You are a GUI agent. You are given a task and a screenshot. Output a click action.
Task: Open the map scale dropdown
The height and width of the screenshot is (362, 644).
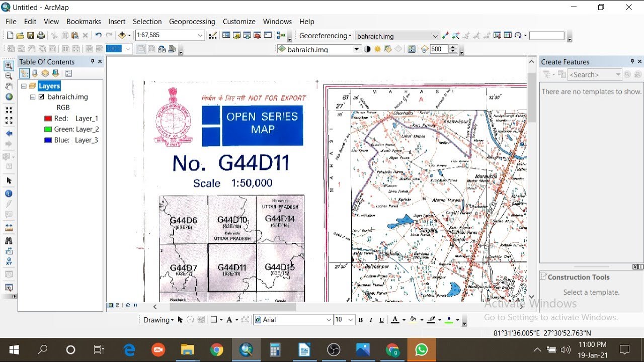pos(200,35)
